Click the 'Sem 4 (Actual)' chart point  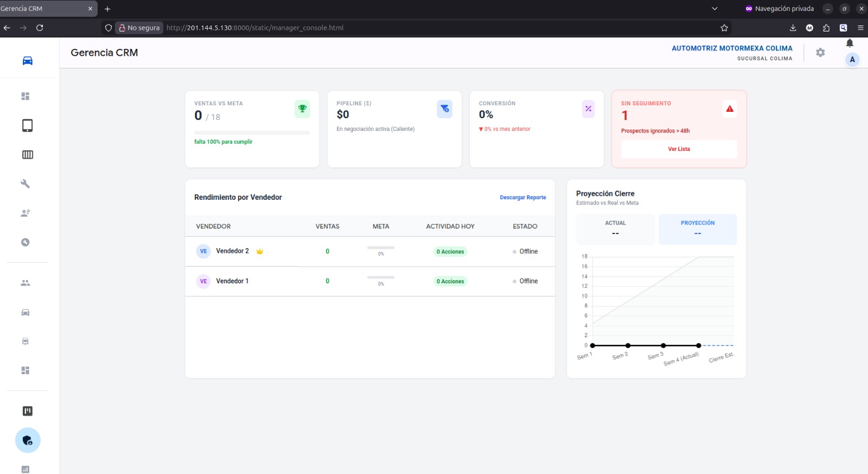[699, 345]
